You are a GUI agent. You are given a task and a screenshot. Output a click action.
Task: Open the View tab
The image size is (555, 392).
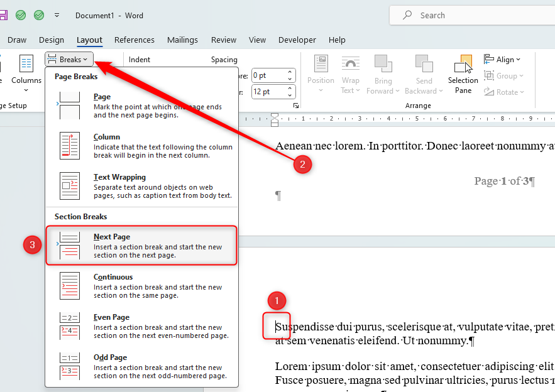point(257,40)
